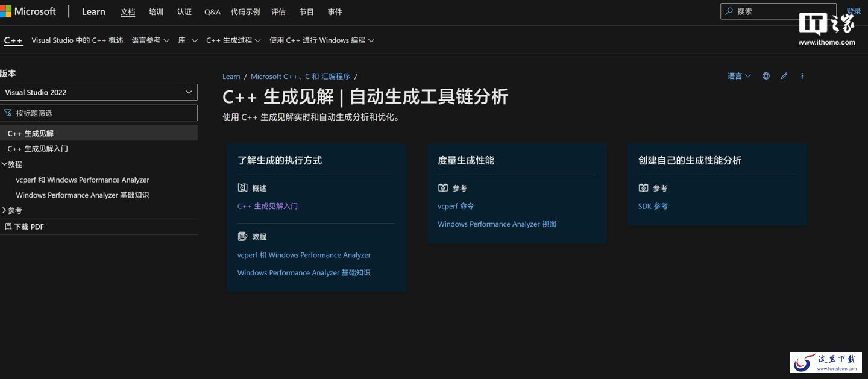Focus the 搜索 search input field

[x=778, y=11]
